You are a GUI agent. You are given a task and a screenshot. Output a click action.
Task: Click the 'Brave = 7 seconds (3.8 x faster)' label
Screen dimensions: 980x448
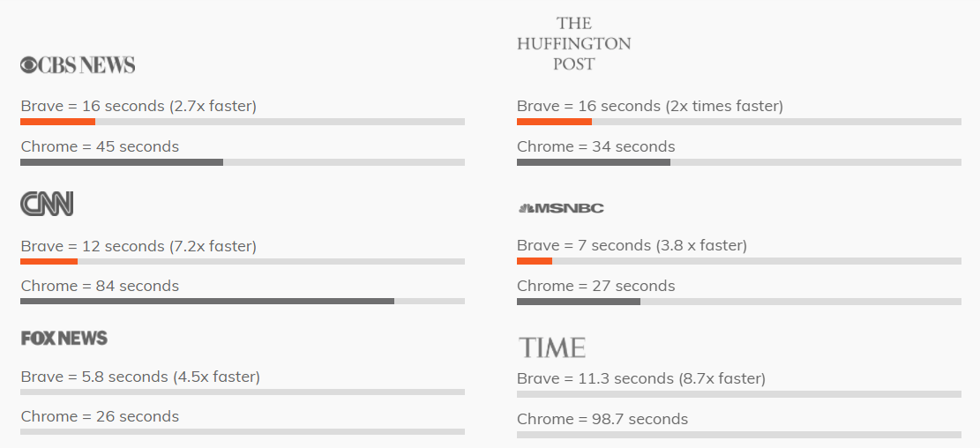632,245
